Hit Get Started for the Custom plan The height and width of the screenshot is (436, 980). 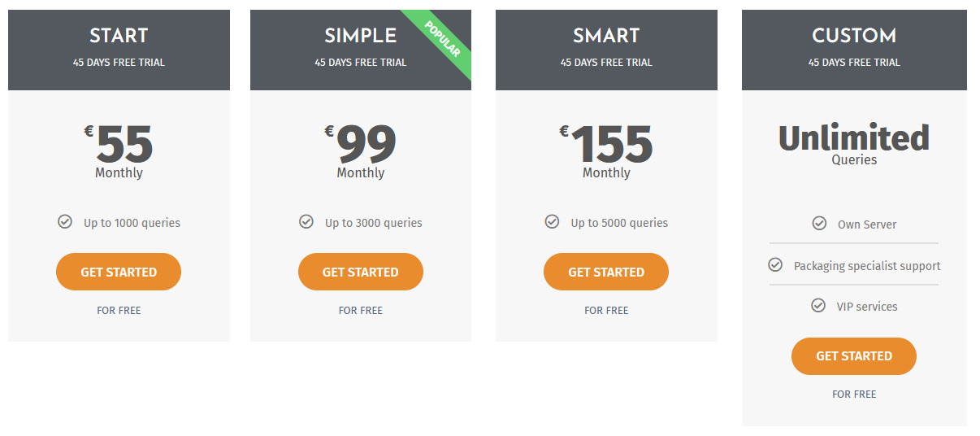click(x=853, y=356)
